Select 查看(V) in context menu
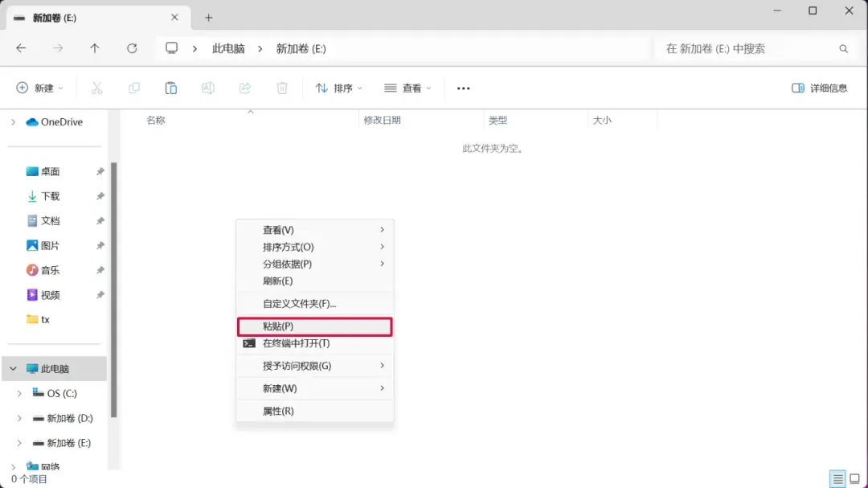Viewport: 868px width, 488px height. tap(315, 230)
